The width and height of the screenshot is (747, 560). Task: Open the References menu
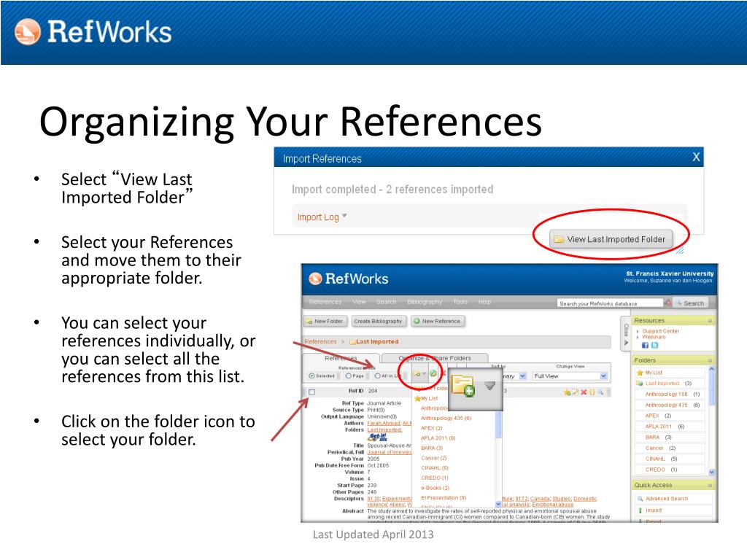coord(325,302)
